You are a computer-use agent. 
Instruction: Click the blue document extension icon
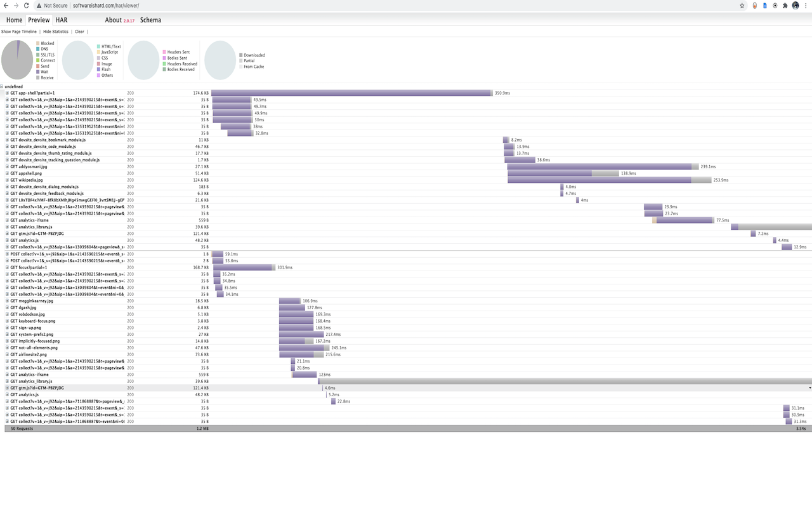(765, 6)
